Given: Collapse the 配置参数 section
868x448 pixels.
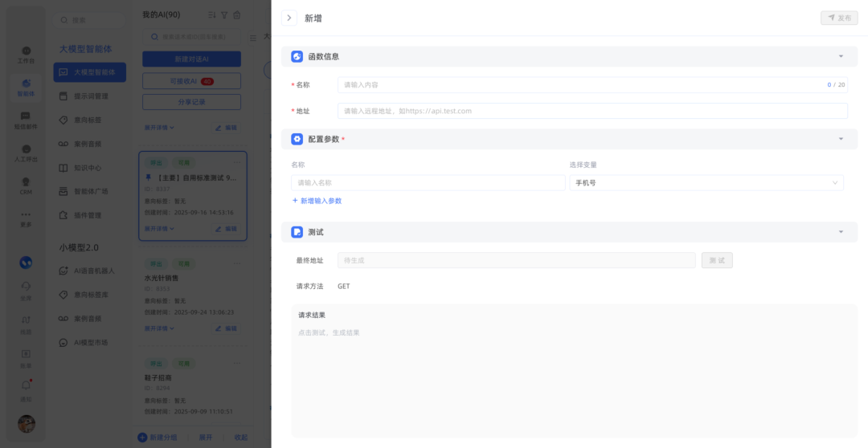Looking at the screenshot, I should coord(841,139).
